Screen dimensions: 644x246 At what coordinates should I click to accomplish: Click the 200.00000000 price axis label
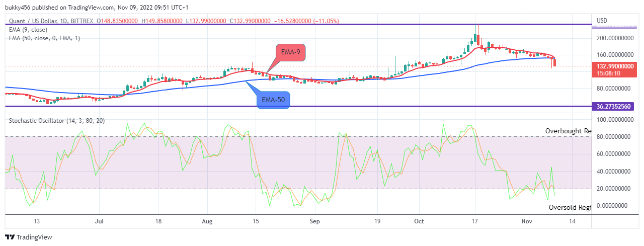click(614, 38)
